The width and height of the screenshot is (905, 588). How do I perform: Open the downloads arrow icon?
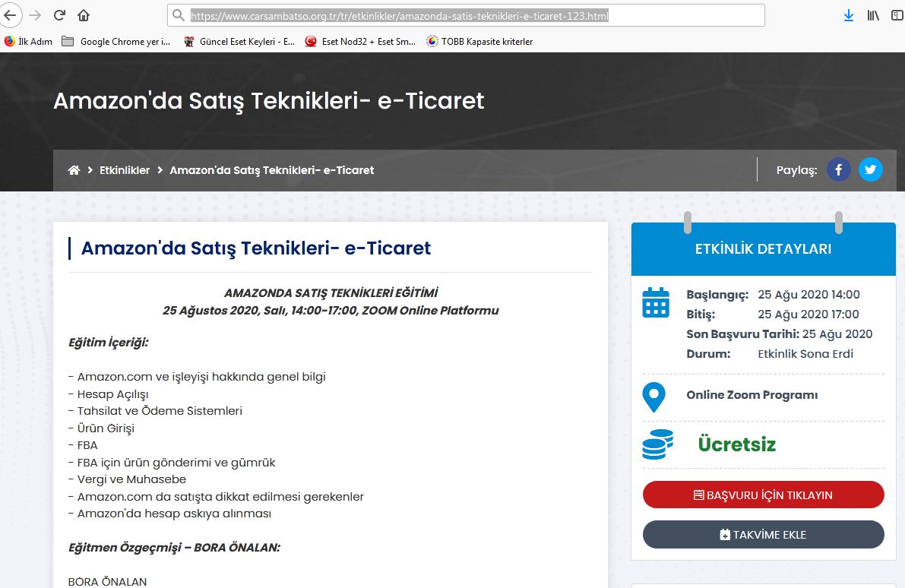point(848,15)
